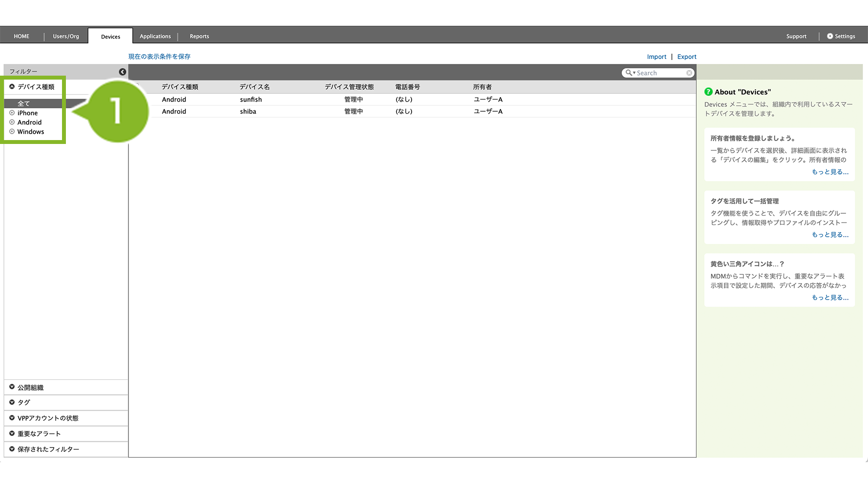Expand the VPPアカウントの状態 section
The width and height of the screenshot is (868, 488).
coord(12,418)
